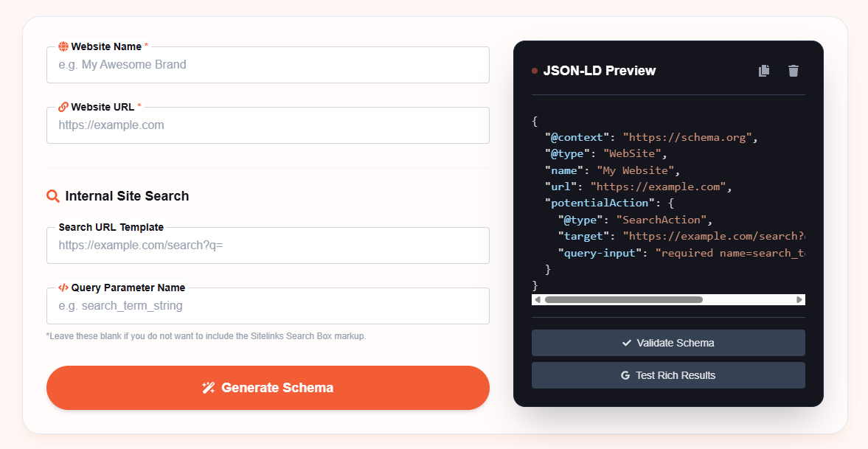This screenshot has height=449, width=868.
Task: Click the magnifier icon next to Internal Site Search
Action: coord(52,195)
